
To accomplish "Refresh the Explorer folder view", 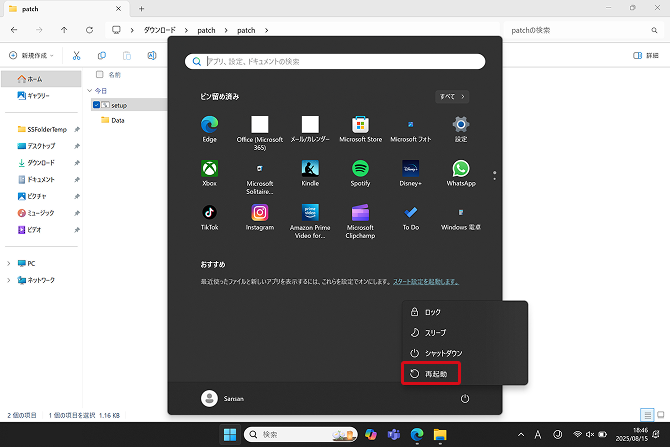I will [x=89, y=30].
